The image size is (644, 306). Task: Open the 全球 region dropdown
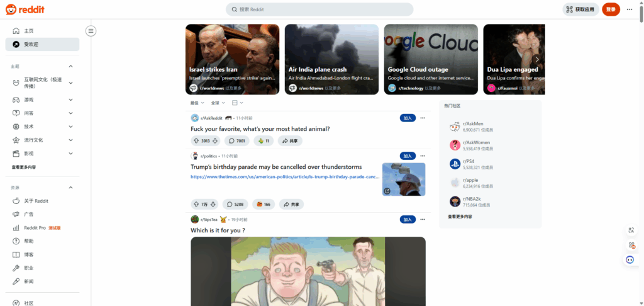pos(218,103)
